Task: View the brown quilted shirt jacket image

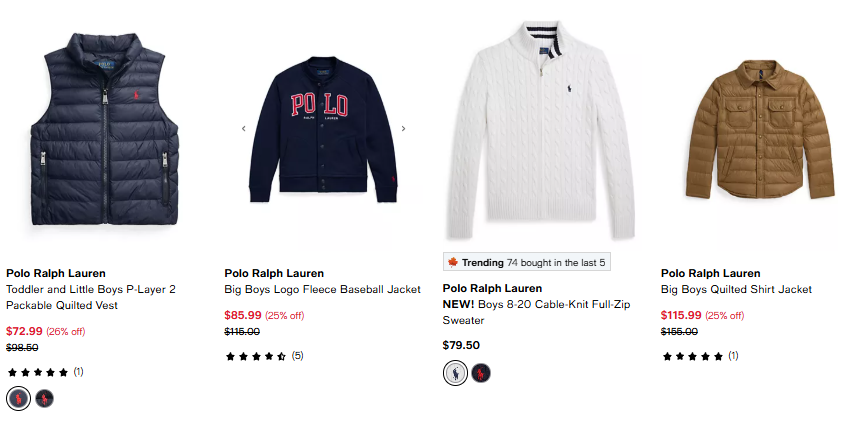Action: pyautogui.click(x=760, y=129)
